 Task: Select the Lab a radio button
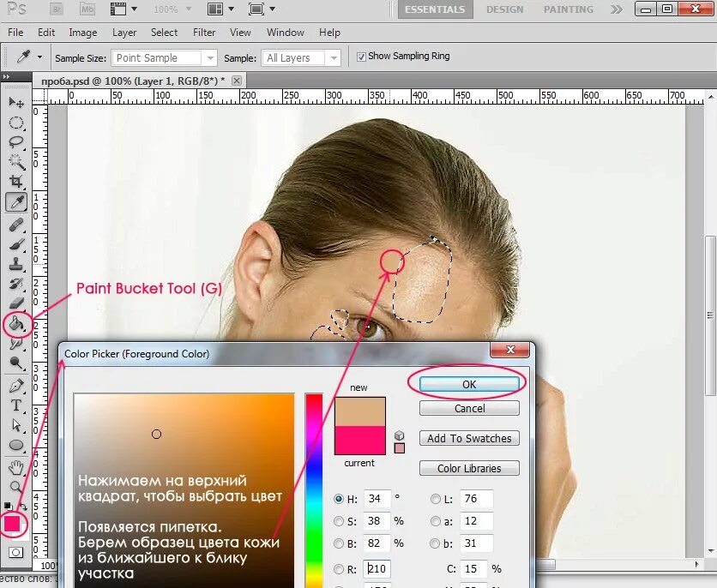tap(436, 521)
